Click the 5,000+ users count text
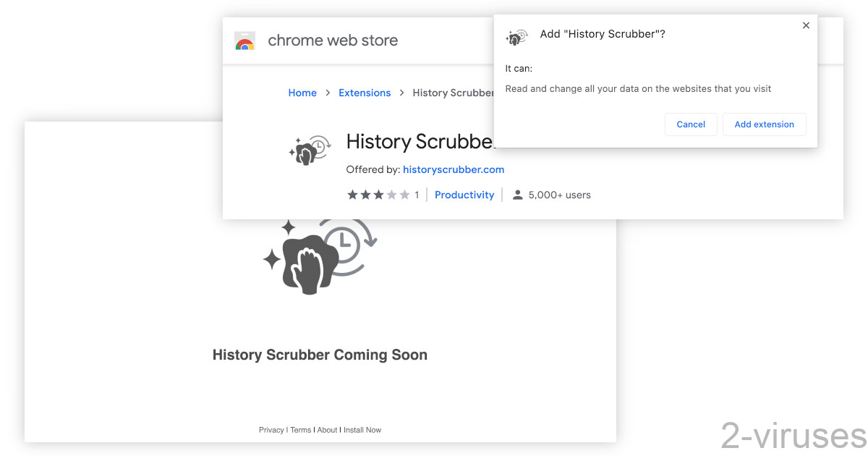 (x=558, y=194)
